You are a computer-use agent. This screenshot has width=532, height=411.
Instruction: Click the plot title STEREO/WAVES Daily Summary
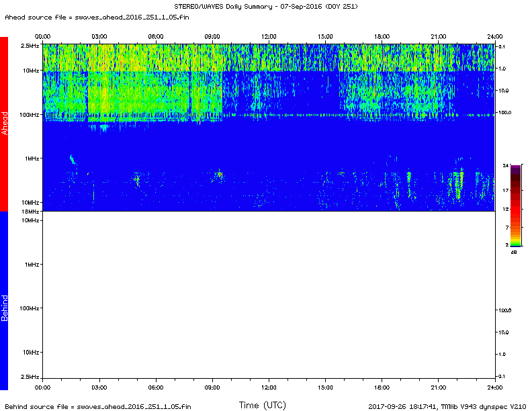265,6
